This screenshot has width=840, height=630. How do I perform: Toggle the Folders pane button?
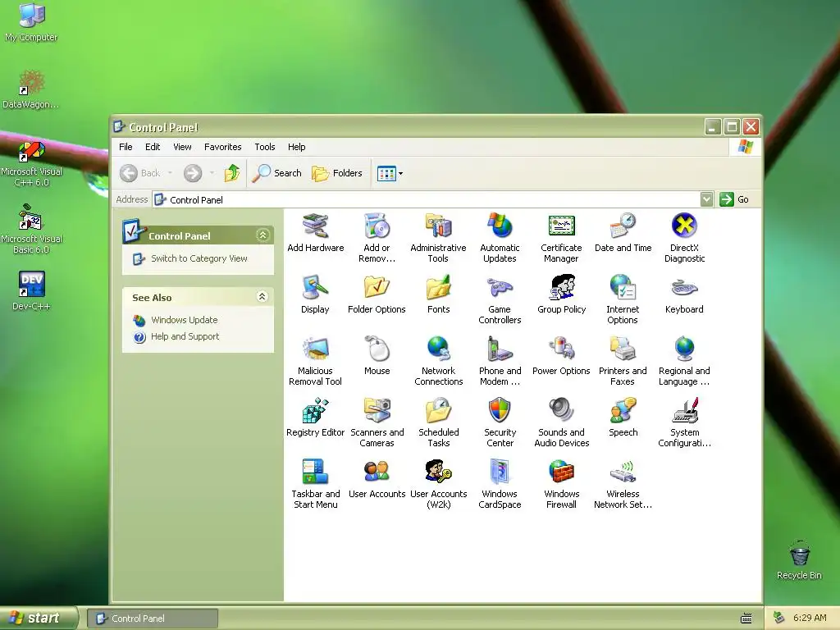click(337, 173)
